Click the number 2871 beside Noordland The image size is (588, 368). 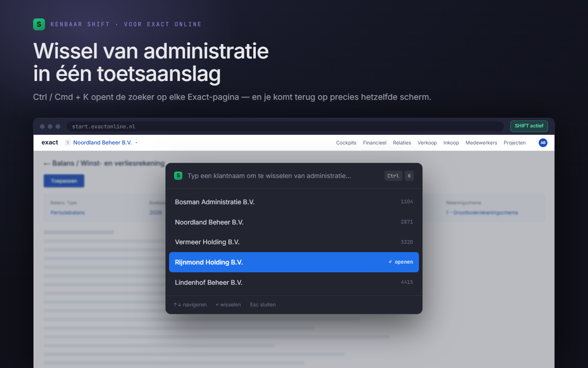(407, 222)
